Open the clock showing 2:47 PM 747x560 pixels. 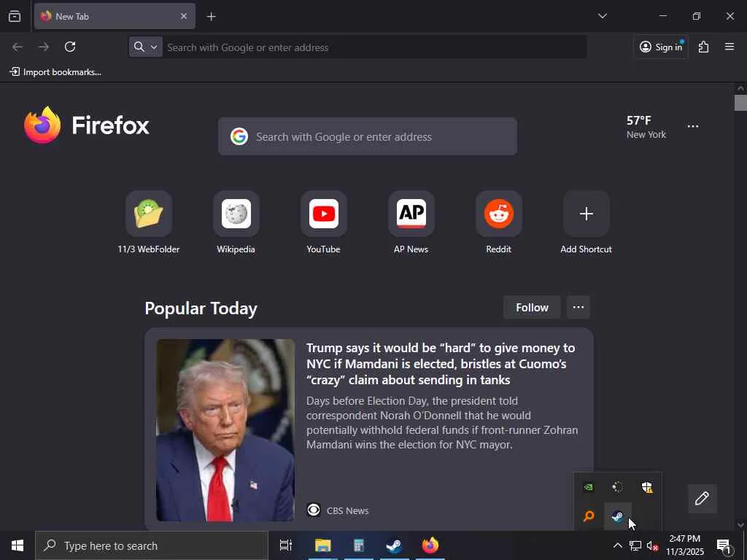point(684,545)
